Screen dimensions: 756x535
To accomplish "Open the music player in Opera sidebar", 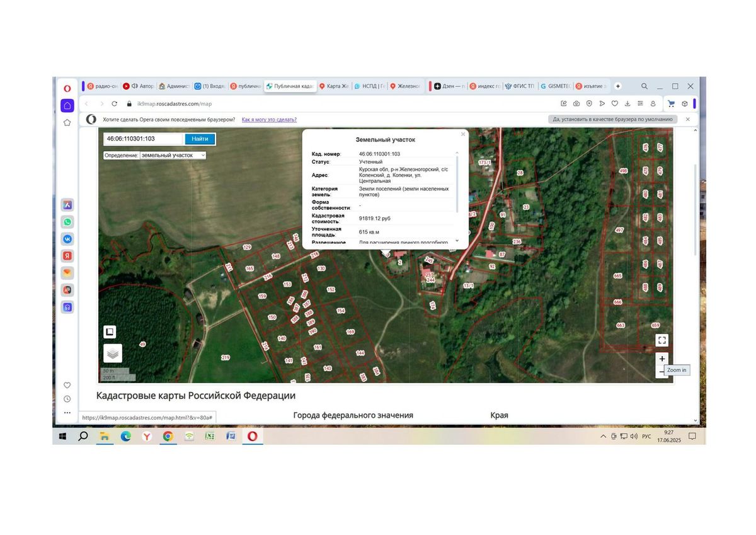I will (x=67, y=308).
